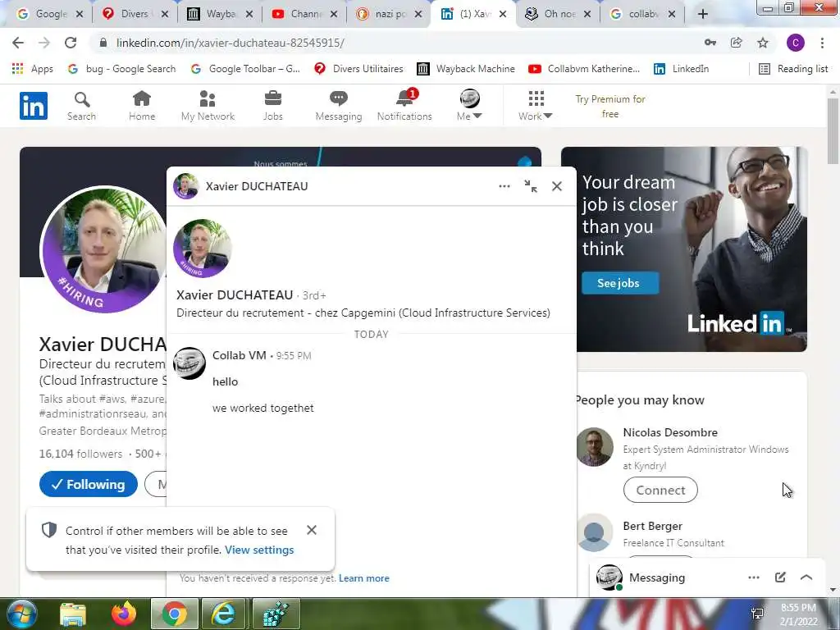Screen dimensions: 840x630
Task: Open bug - Google Search bookmark
Action: (x=122, y=69)
